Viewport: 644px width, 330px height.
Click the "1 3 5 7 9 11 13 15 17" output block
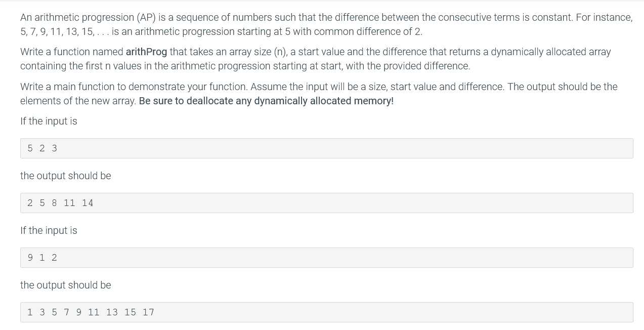point(327,312)
